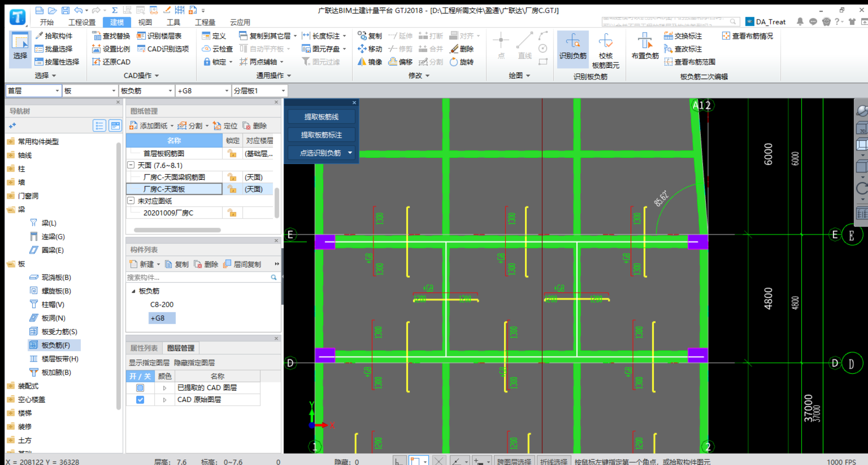The width and height of the screenshot is (868, 465).
Task: Toggle lock for 首层板钢筋图 drawing
Action: pyautogui.click(x=232, y=154)
